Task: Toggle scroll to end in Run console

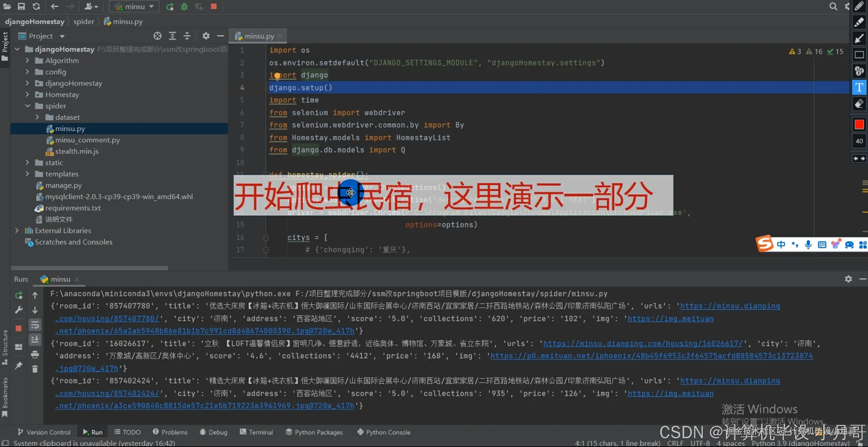Action: (35, 340)
